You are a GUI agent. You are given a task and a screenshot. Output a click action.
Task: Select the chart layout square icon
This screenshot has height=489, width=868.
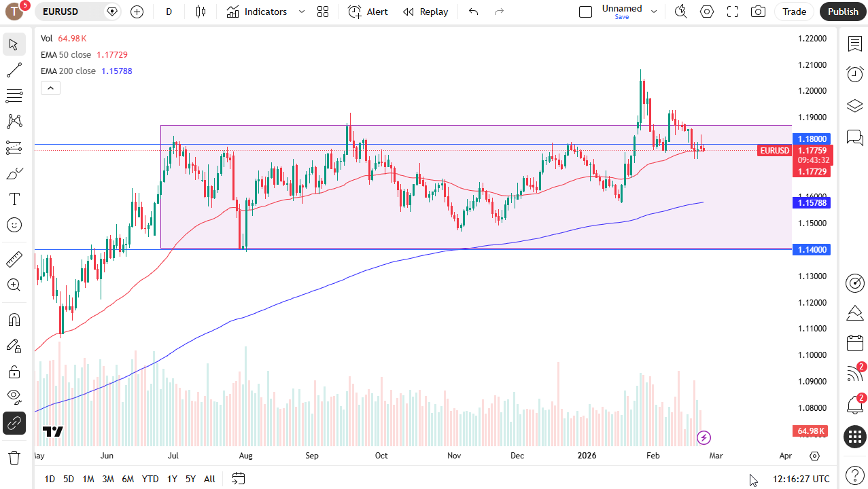pos(585,12)
